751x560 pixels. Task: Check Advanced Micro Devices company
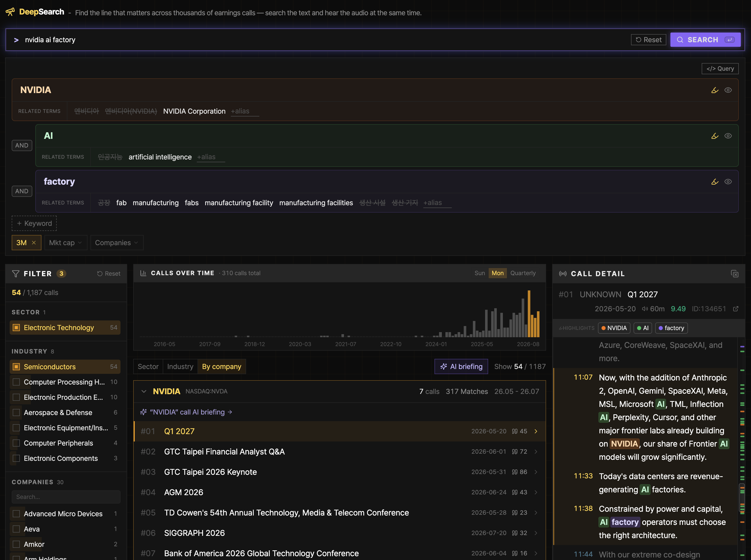[16, 514]
